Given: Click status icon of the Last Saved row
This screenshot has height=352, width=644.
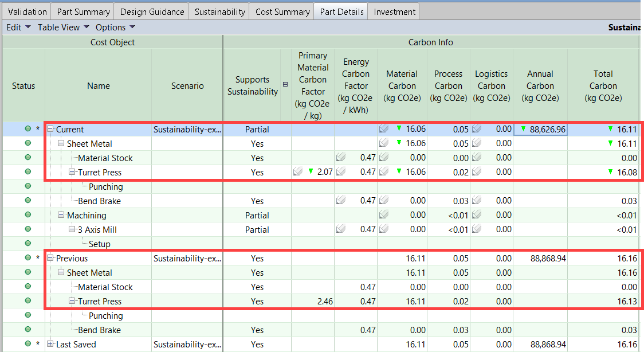Looking at the screenshot, I should tap(28, 343).
